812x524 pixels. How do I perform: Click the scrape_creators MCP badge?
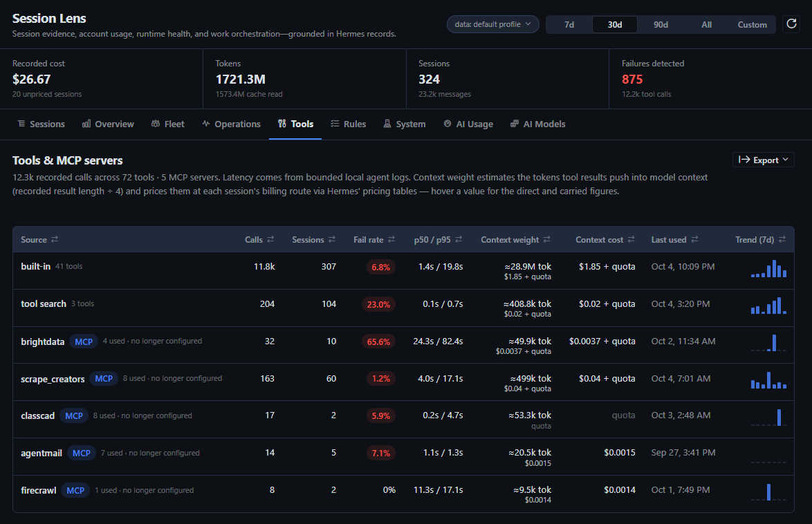tap(104, 379)
